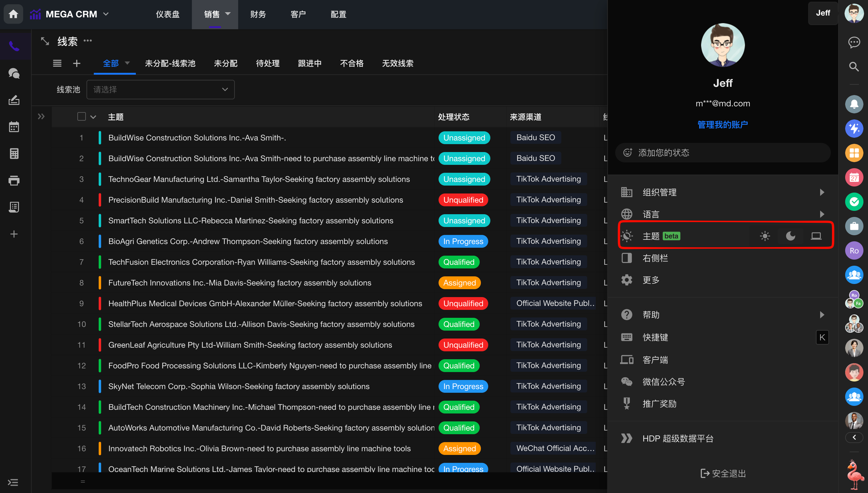Tick the select-all checkbox in table header

click(82, 117)
